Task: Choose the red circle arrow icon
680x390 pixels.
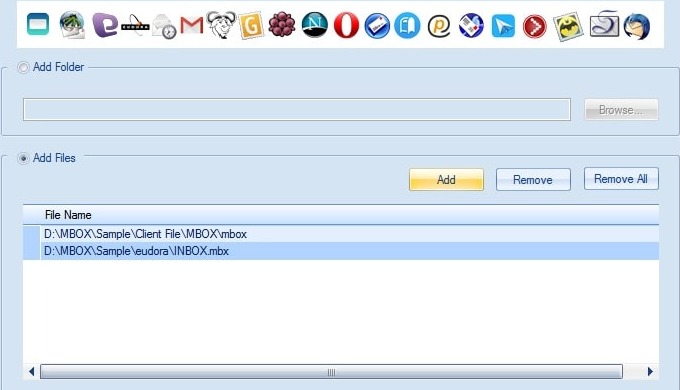Action: (x=535, y=26)
